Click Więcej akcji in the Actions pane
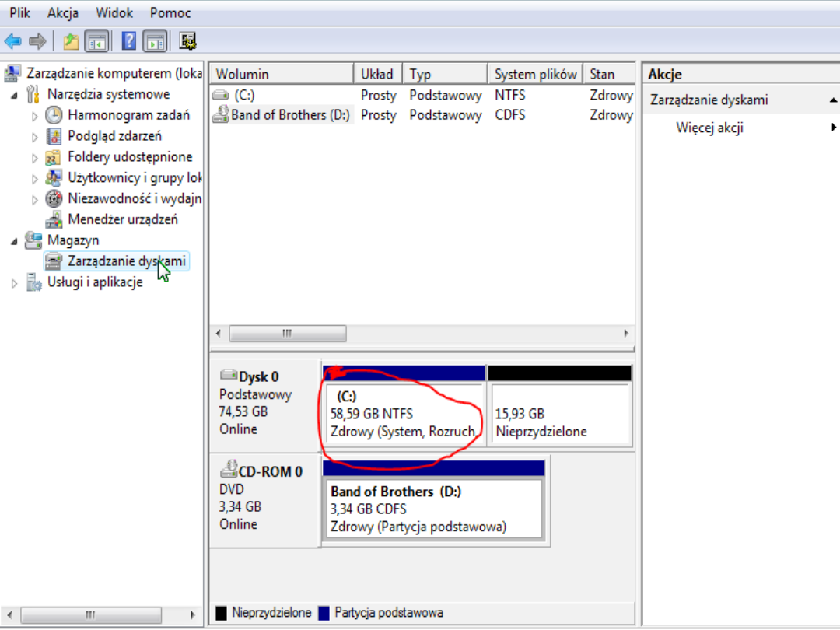This screenshot has width=840, height=630. (x=709, y=128)
